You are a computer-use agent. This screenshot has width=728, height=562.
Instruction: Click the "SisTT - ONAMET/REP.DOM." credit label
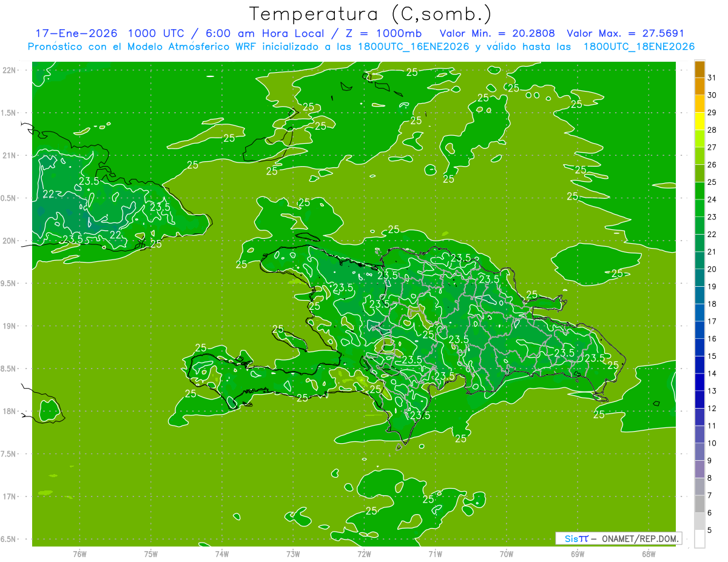[x=618, y=538]
